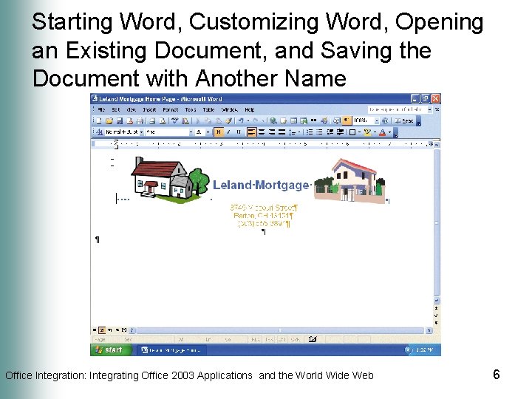This screenshot has width=532, height=399.
Task: Expand the Font Size dropdown arrow
Action: pos(208,132)
